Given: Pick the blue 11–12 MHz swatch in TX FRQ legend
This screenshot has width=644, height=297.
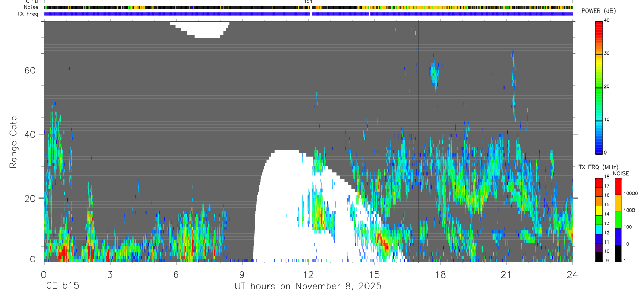Looking at the screenshot, I should (x=599, y=239).
